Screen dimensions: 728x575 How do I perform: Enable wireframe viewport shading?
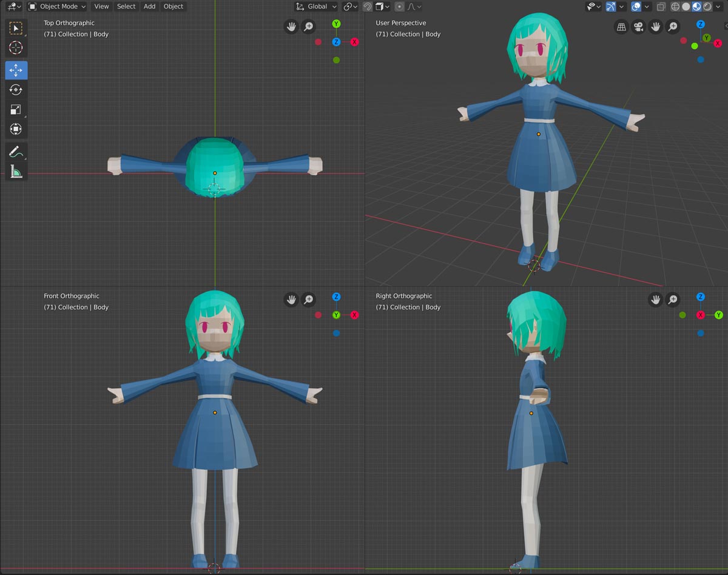tap(675, 7)
